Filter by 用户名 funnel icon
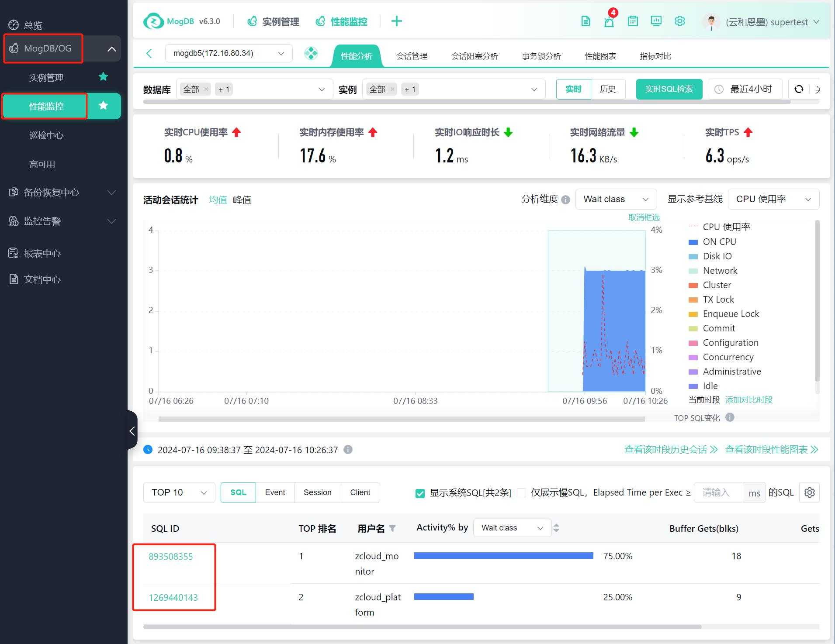835x644 pixels. [x=392, y=528]
